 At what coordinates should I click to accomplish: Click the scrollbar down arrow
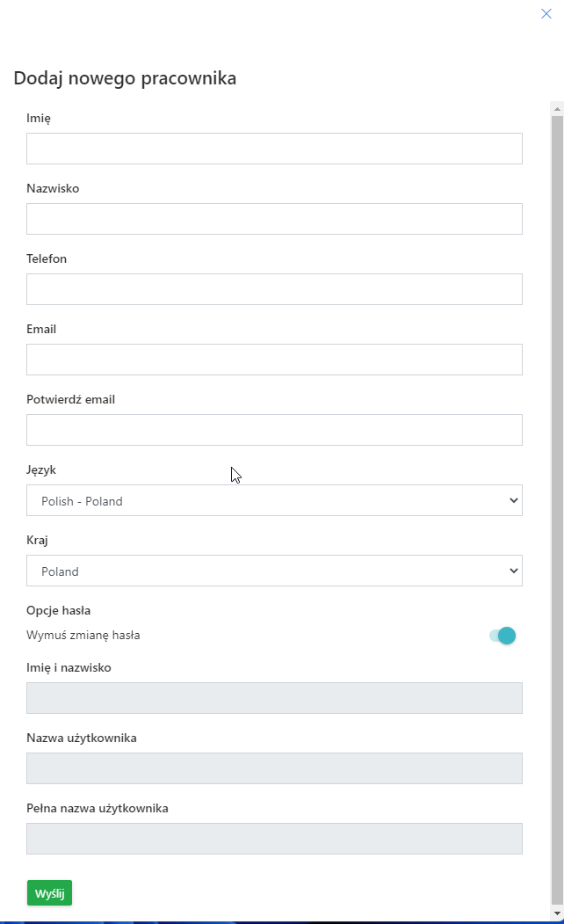click(556, 913)
